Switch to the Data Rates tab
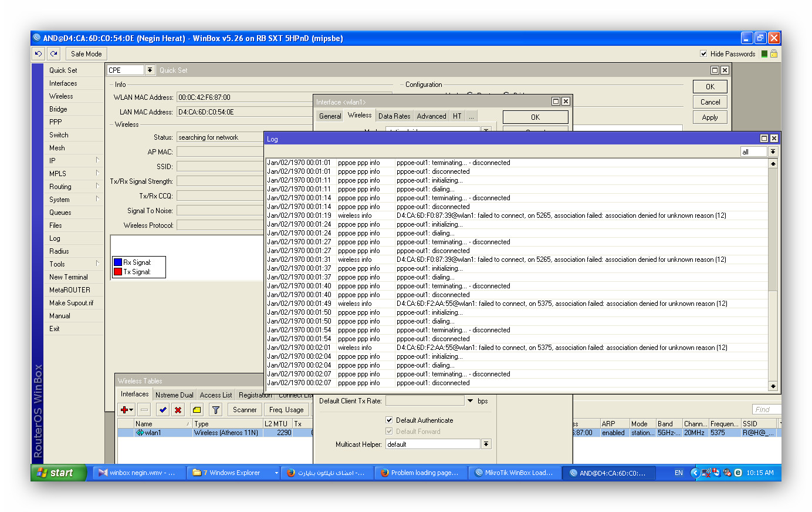 click(x=394, y=116)
